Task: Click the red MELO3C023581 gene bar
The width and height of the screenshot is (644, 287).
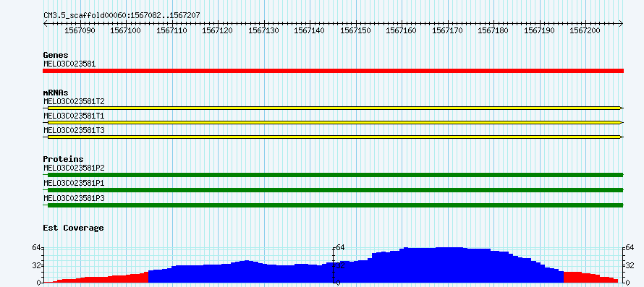Action: click(333, 71)
